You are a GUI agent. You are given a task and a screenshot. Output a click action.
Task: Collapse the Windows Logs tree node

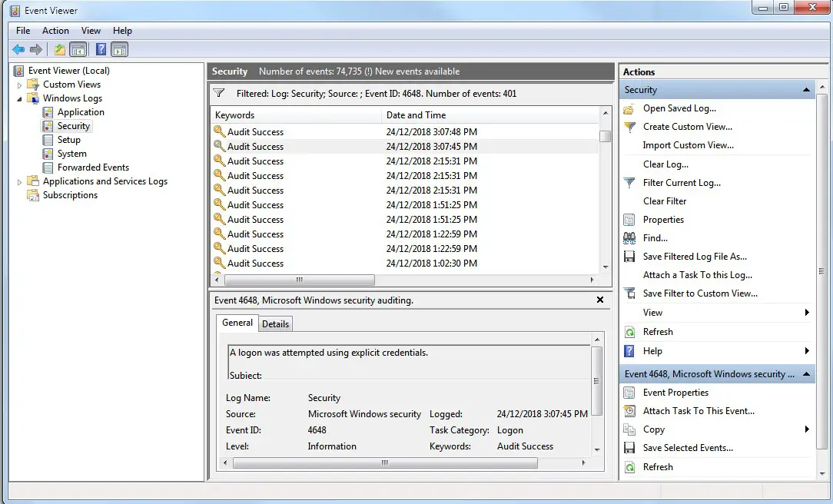click(20, 99)
